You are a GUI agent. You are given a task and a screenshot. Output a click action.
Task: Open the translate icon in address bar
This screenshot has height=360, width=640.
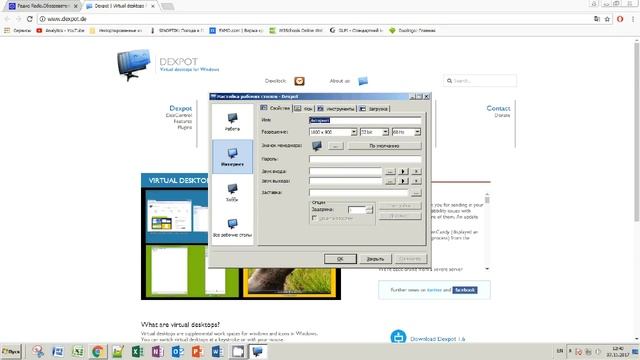coord(597,19)
